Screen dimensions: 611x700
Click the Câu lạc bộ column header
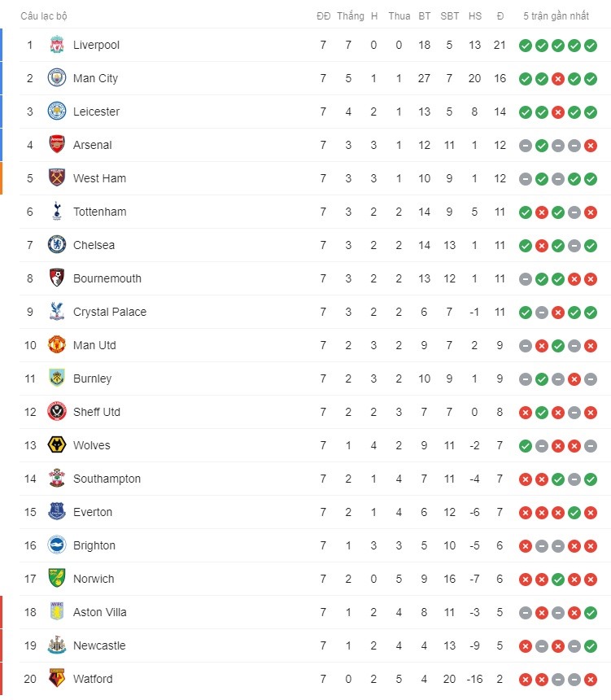44,16
